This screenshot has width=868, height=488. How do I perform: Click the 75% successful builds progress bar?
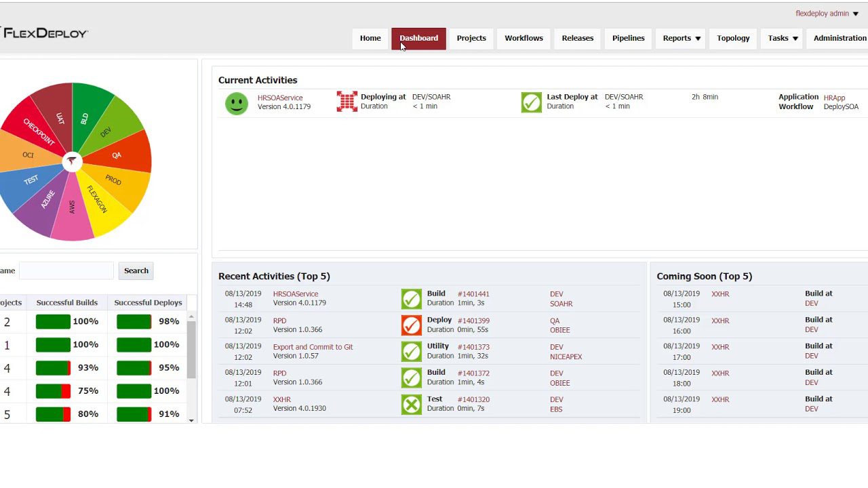pyautogui.click(x=53, y=391)
